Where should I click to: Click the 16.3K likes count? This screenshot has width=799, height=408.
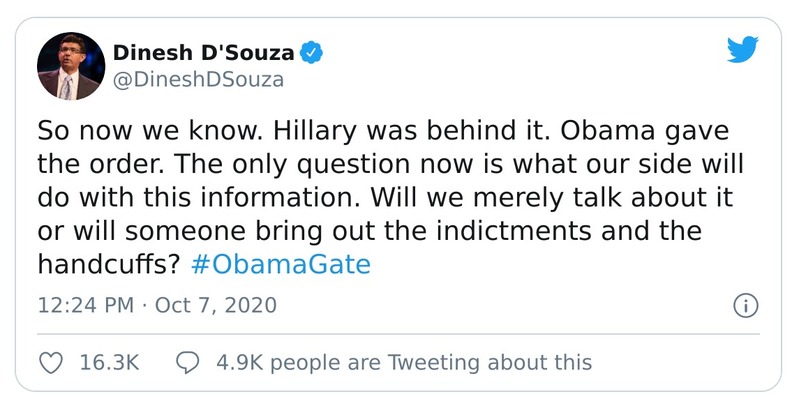[x=109, y=362]
